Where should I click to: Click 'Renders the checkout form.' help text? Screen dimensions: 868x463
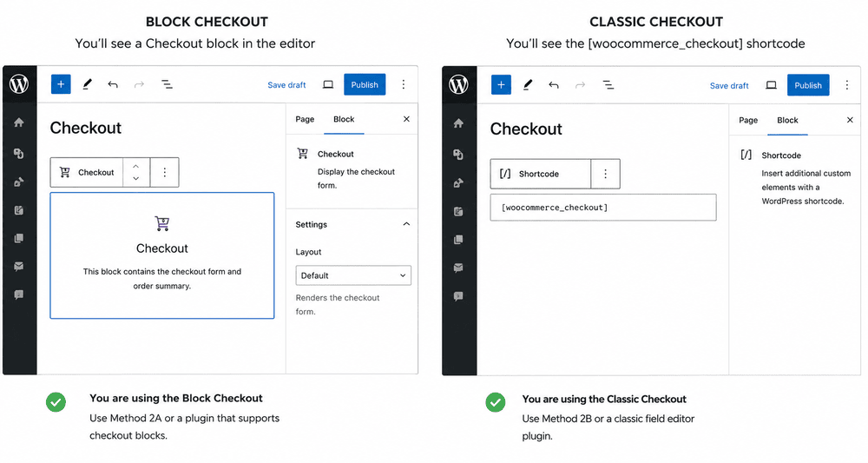pos(338,305)
